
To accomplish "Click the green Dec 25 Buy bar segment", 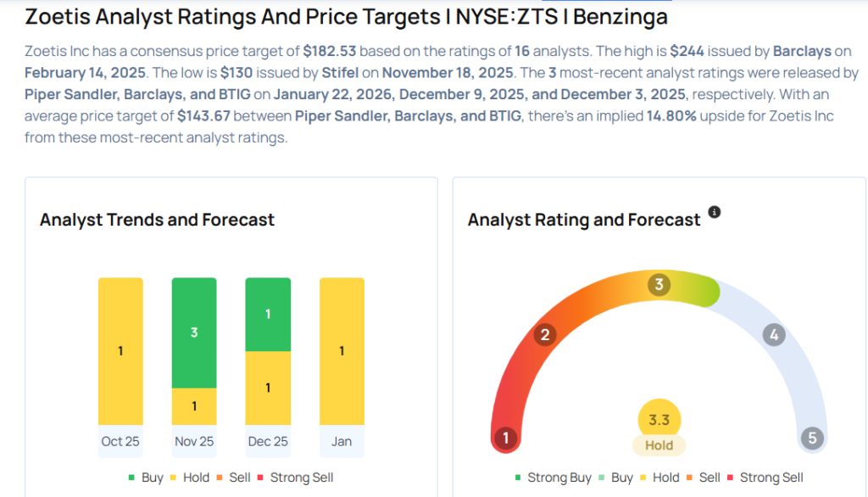I will click(x=268, y=314).
